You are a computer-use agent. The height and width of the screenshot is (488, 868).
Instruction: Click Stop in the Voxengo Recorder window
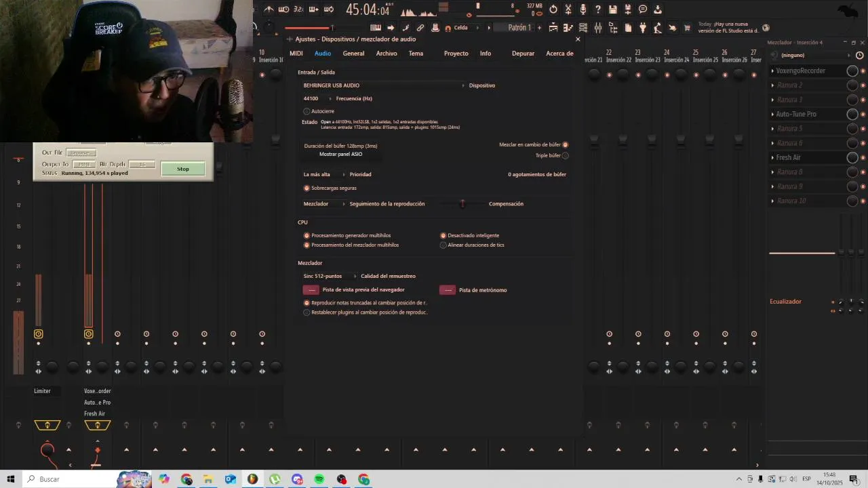(x=183, y=169)
